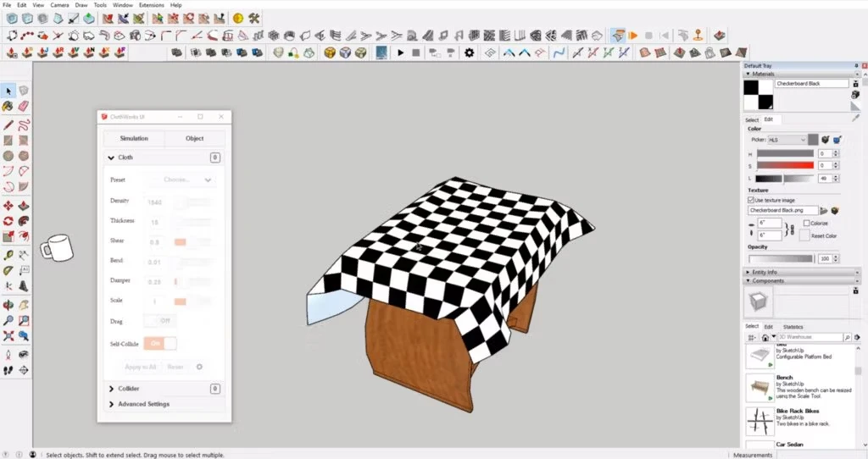Click the black gear settings toolbar icon
The height and width of the screenshot is (459, 868).
pos(469,53)
